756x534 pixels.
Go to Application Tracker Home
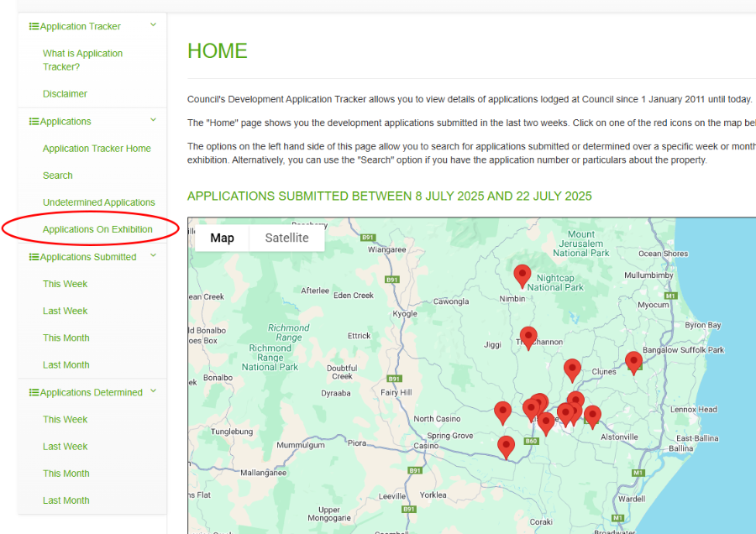(97, 149)
